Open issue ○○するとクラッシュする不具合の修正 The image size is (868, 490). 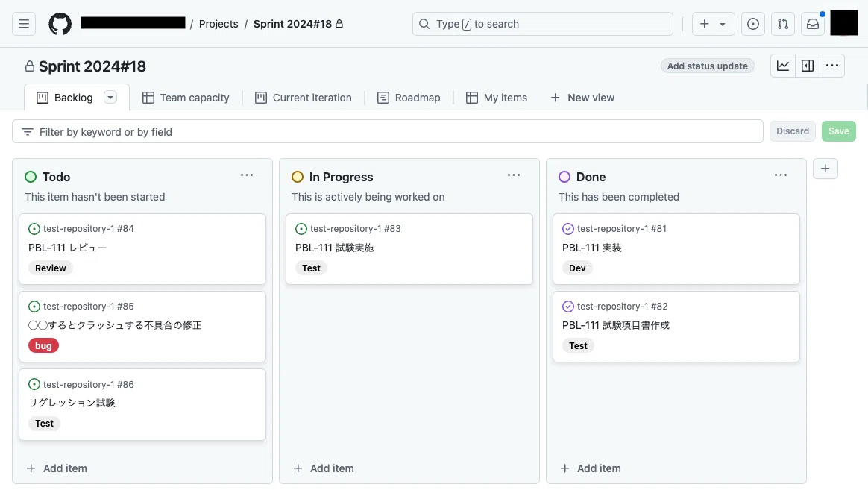115,325
